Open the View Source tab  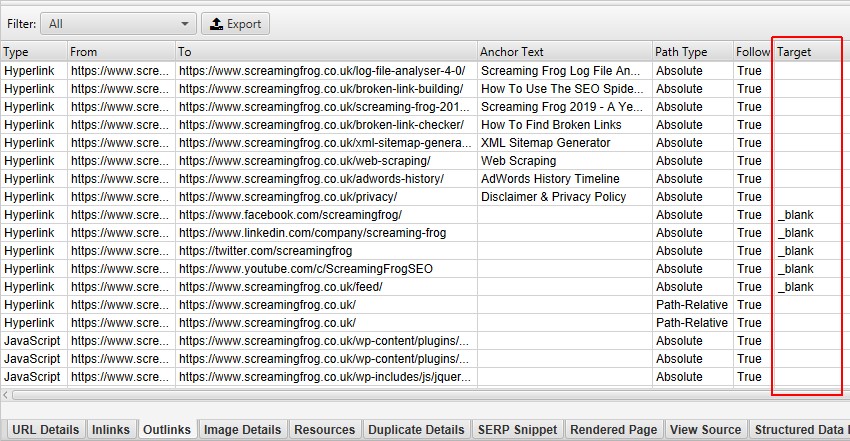click(x=706, y=430)
